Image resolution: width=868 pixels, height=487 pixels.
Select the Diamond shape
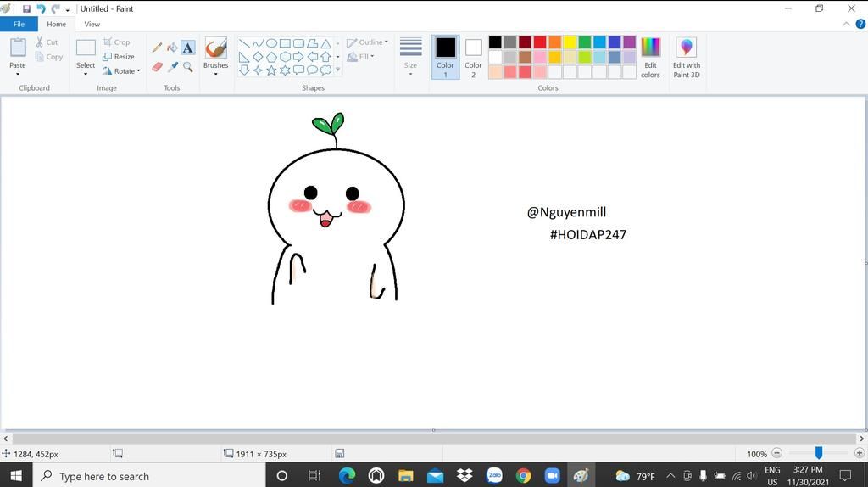pos(258,57)
